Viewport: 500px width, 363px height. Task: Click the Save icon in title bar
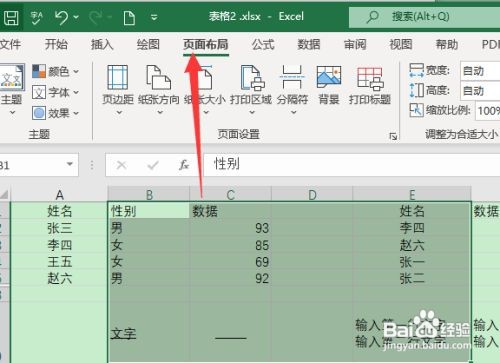(x=11, y=17)
